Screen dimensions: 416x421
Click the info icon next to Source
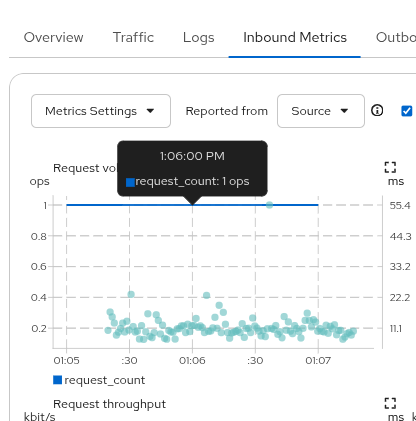pos(377,110)
